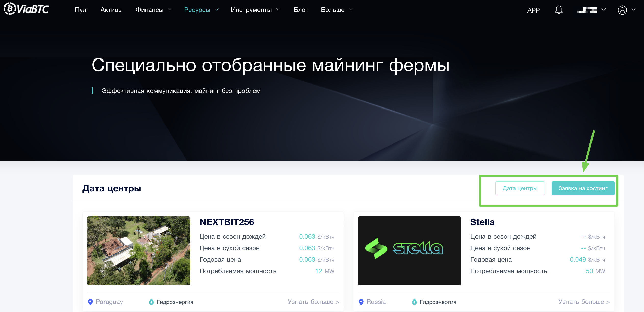
Task: Click Гидроэнергия label on NEXTBIT256 card
Action: click(x=175, y=302)
